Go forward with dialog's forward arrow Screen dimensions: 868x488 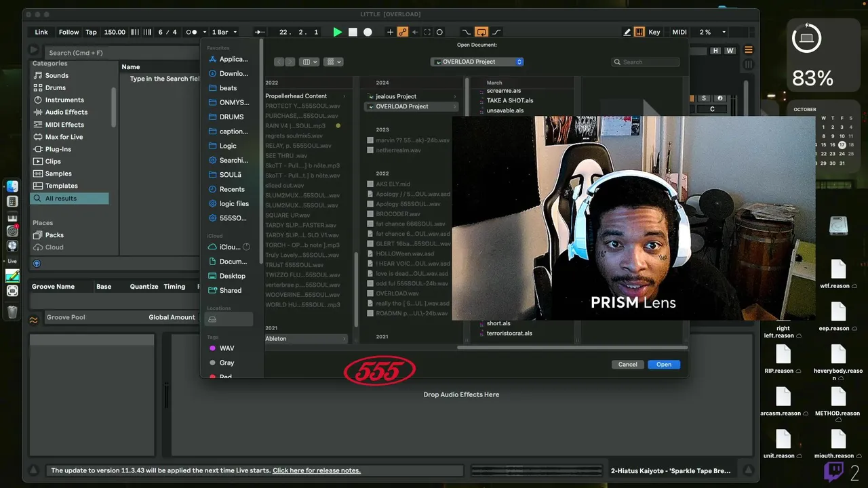(290, 62)
